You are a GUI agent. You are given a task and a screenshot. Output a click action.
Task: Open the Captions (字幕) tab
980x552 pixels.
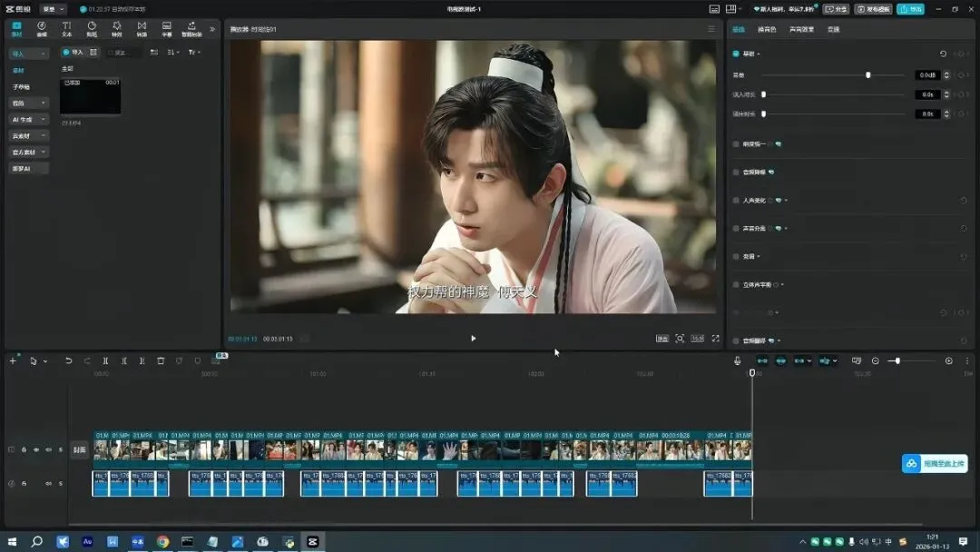pyautogui.click(x=167, y=29)
